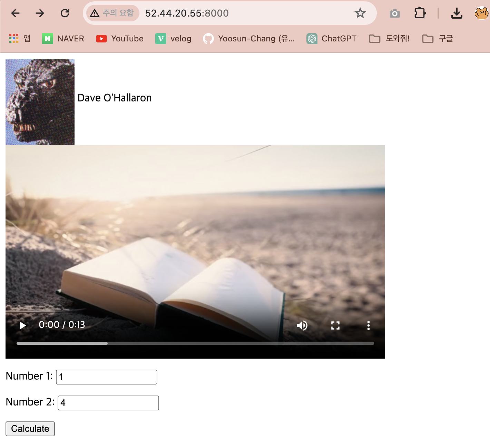This screenshot has height=448, width=490.
Task: Mute the video volume
Action: [x=302, y=325]
